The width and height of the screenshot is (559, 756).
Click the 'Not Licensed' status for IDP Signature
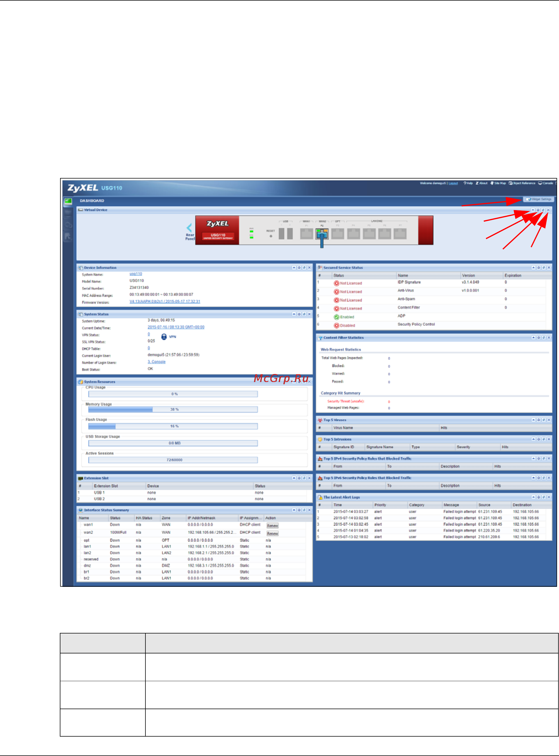[x=348, y=283]
